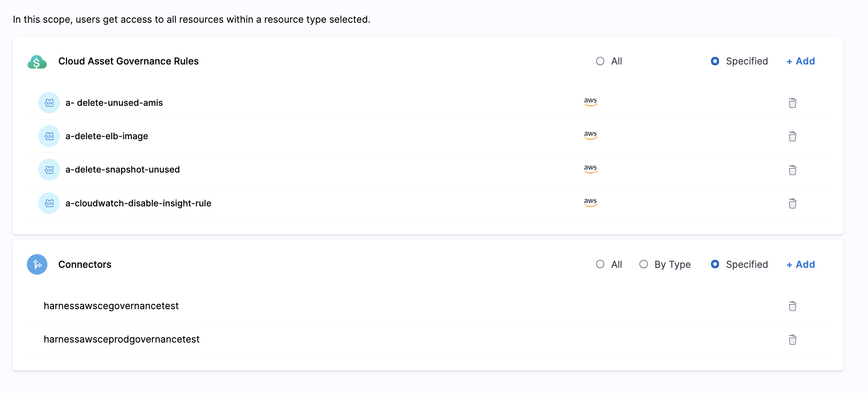
Task: Select Specified for Cloud Asset Governance Rules
Action: [x=715, y=61]
